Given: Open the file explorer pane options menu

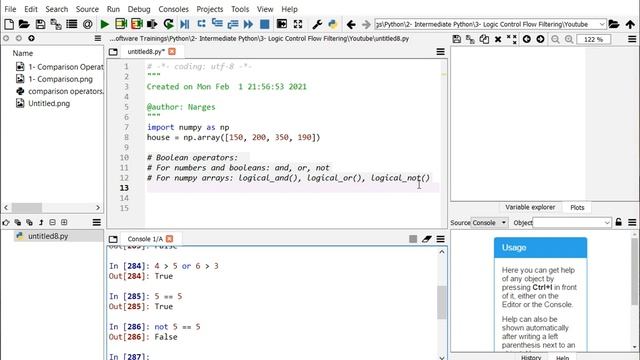Looking at the screenshot, I should pos(98,38).
